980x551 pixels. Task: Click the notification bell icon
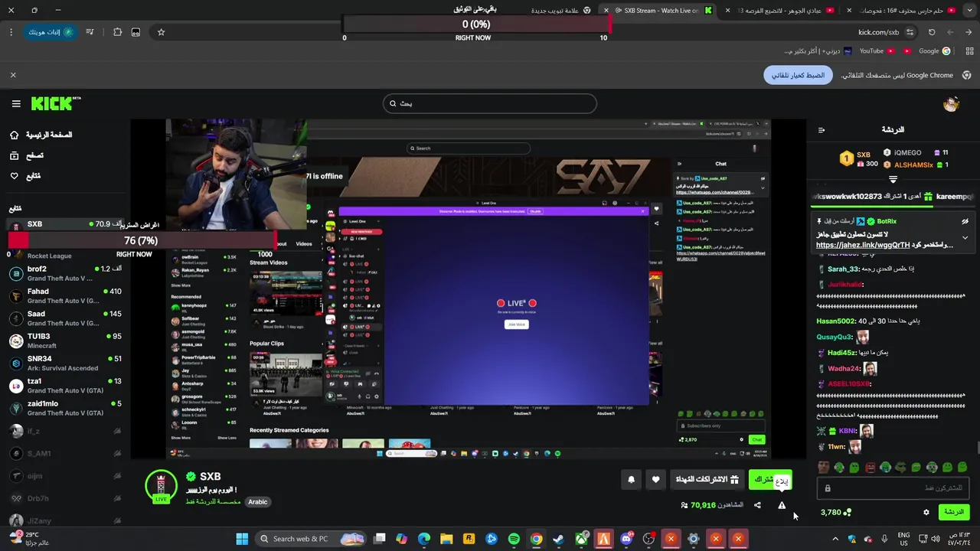coord(632,480)
